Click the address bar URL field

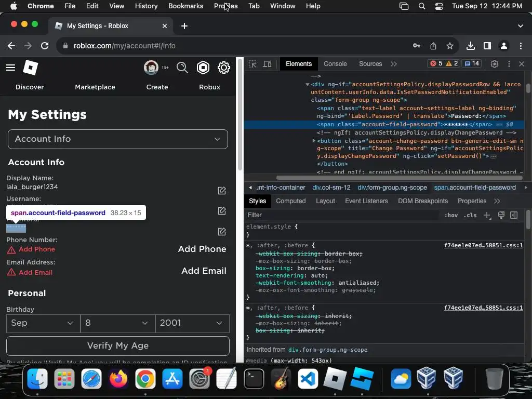234,46
